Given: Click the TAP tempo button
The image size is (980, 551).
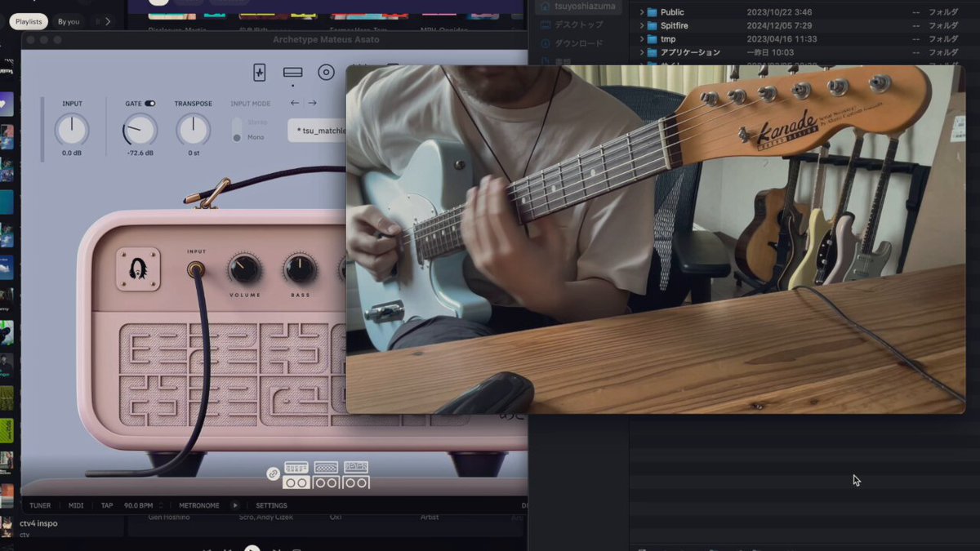Looking at the screenshot, I should 107,505.
